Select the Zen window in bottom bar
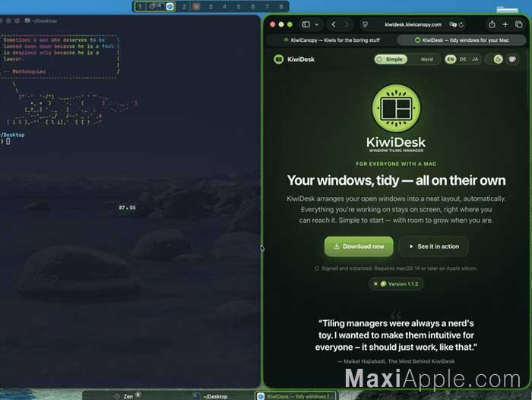 click(x=128, y=396)
